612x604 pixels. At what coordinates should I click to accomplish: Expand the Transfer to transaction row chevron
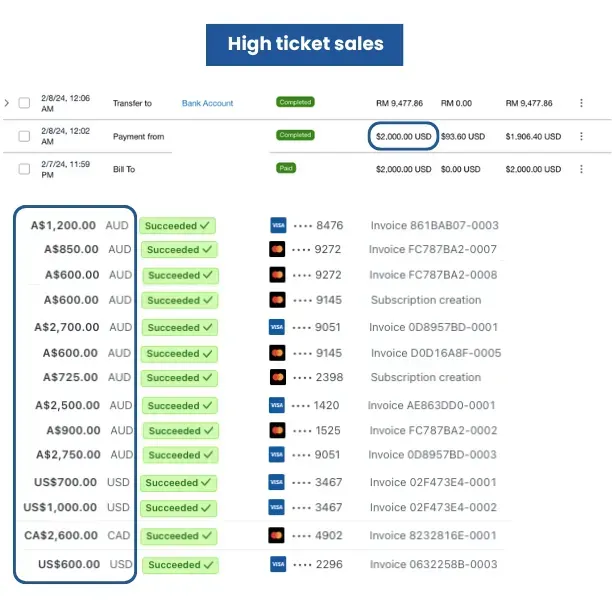pos(7,103)
